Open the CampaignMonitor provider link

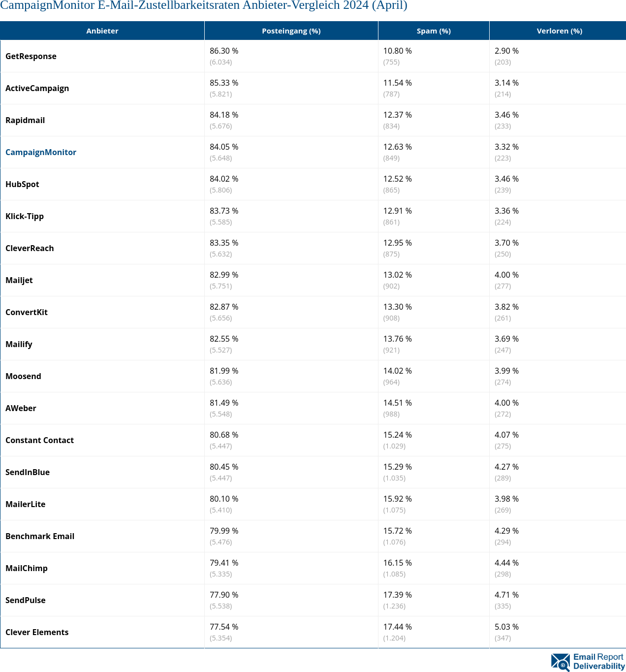tap(41, 152)
